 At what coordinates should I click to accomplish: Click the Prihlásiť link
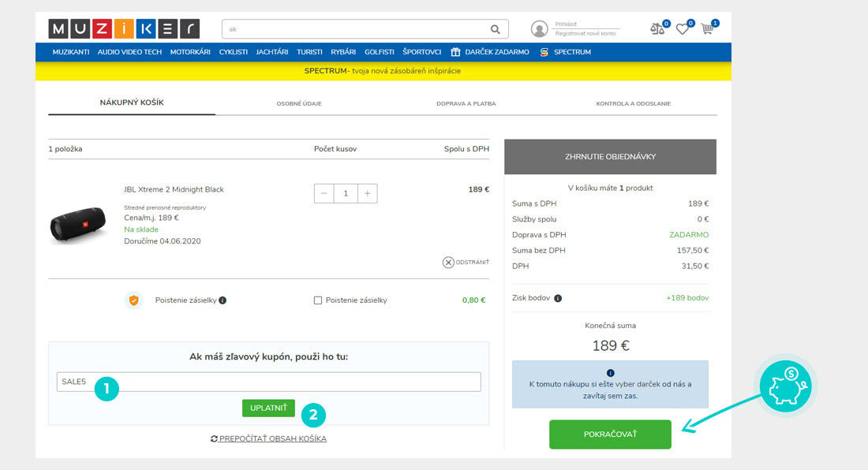tap(566, 24)
